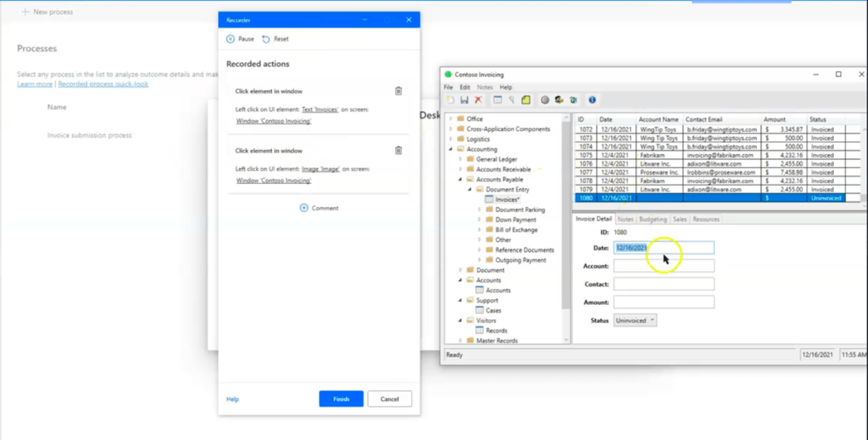
Task: Expand the Cross-Application Components node
Action: point(451,129)
